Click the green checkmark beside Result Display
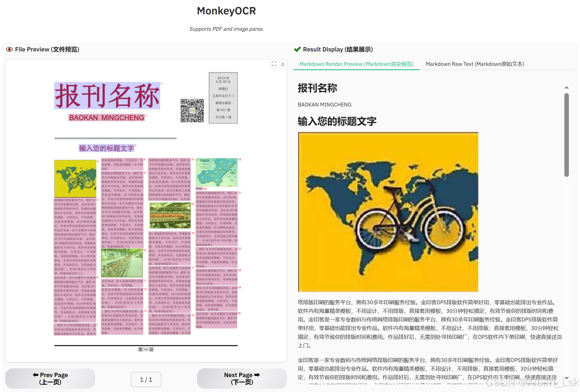Viewport: 580px width, 392px height. [298, 49]
